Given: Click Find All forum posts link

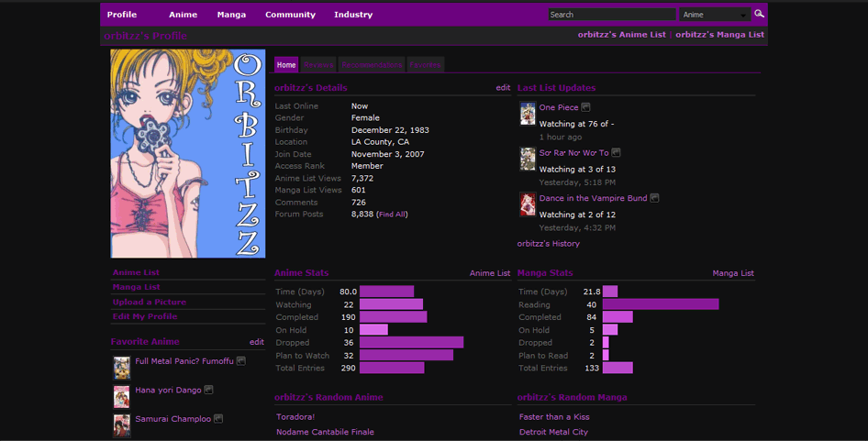Looking at the screenshot, I should 393,215.
